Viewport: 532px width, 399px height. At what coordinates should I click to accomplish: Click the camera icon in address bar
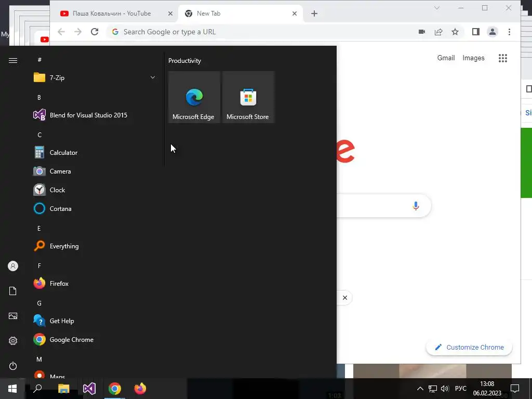point(422,32)
